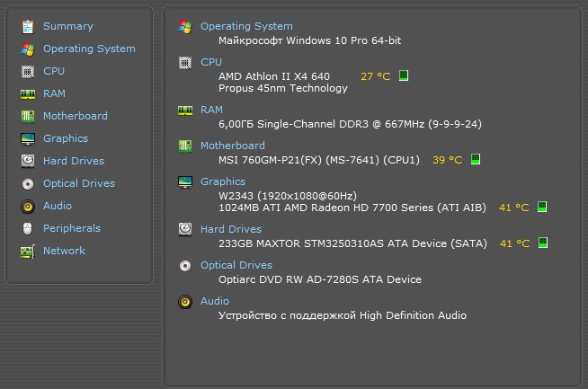Click the RAM heading link in summary
Image resolution: width=588 pixels, height=389 pixels.
211,110
